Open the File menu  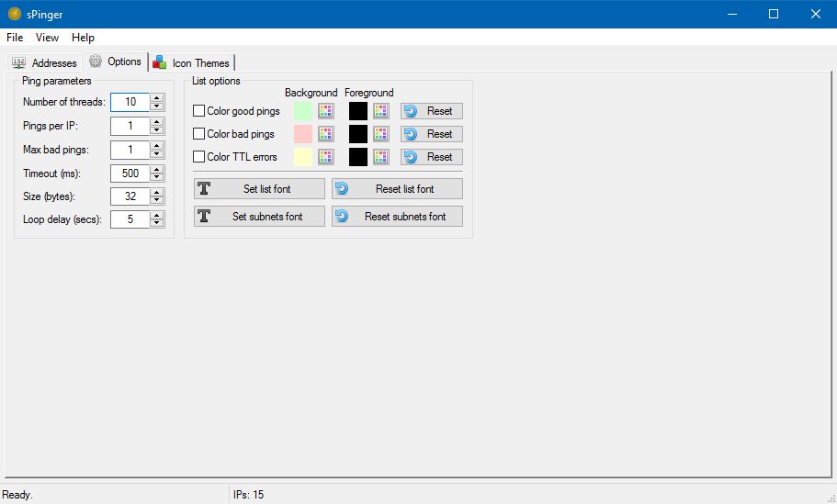tap(15, 38)
